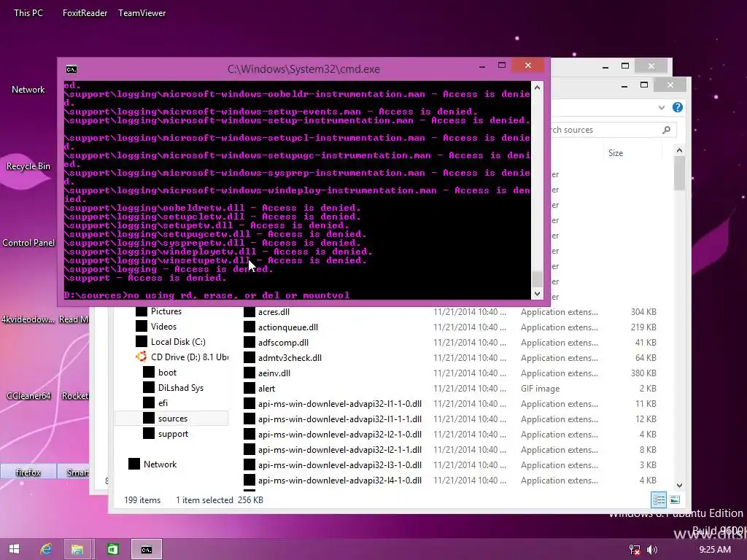Select Videos in navigation pane
This screenshot has height=560, width=747.
(163, 327)
